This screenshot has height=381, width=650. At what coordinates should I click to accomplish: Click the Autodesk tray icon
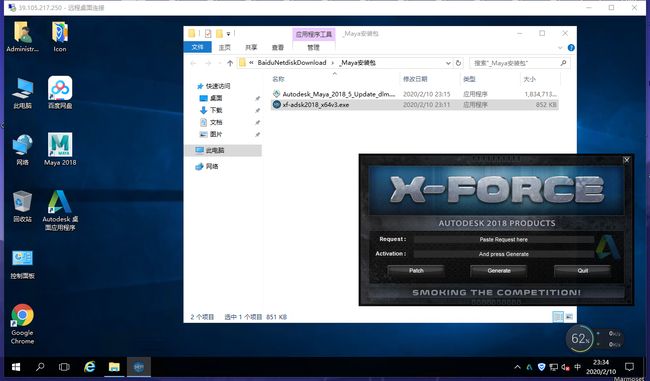coord(529,367)
